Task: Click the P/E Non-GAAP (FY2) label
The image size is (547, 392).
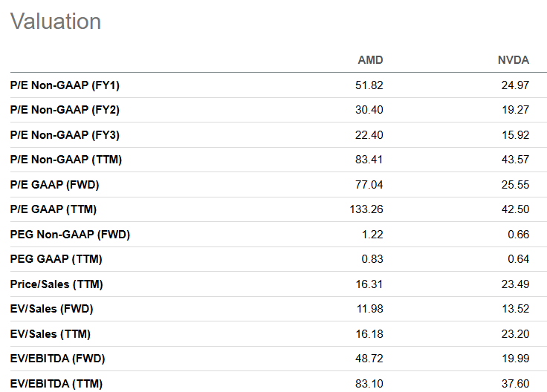Action: tap(65, 110)
